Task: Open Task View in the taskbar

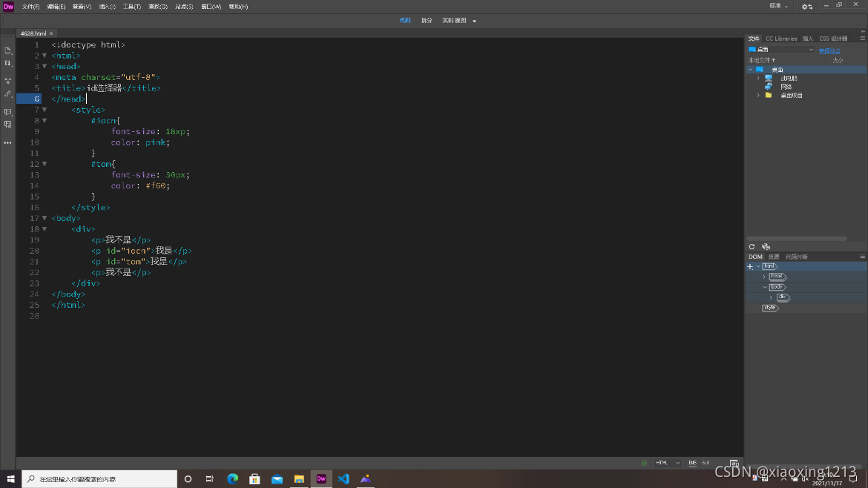Action: click(210, 479)
